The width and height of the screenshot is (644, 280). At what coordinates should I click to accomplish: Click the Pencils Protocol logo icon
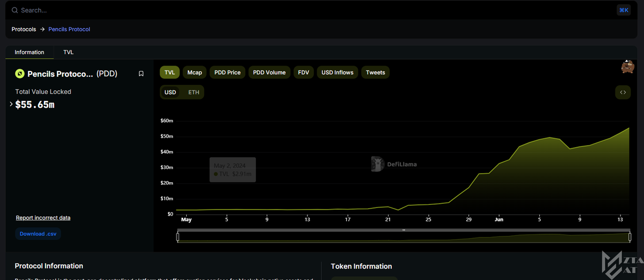20,74
